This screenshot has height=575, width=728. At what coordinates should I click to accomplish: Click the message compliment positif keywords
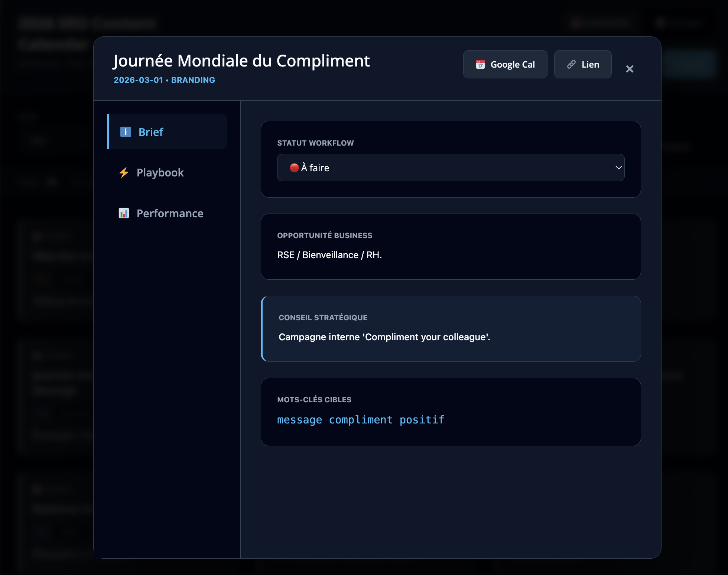pyautogui.click(x=360, y=420)
